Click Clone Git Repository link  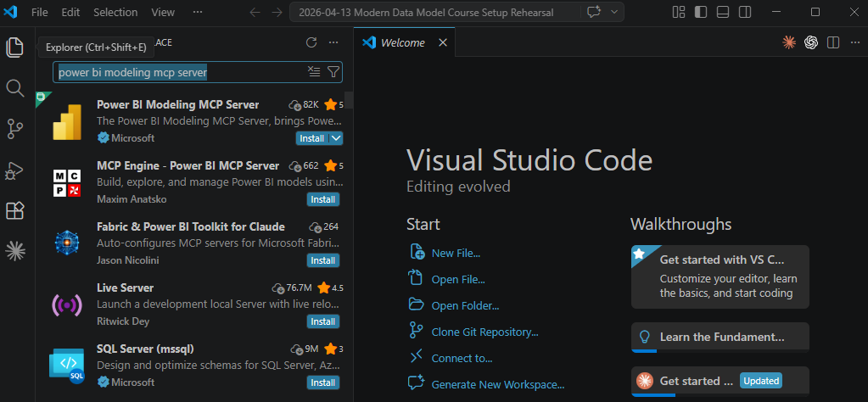pyautogui.click(x=485, y=332)
